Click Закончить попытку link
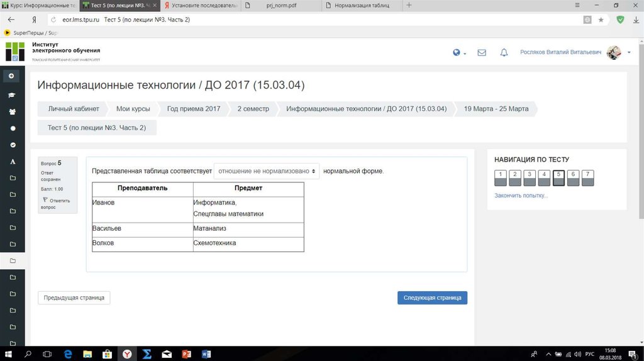Image resolution: width=644 pixels, height=361 pixels. [x=521, y=196]
